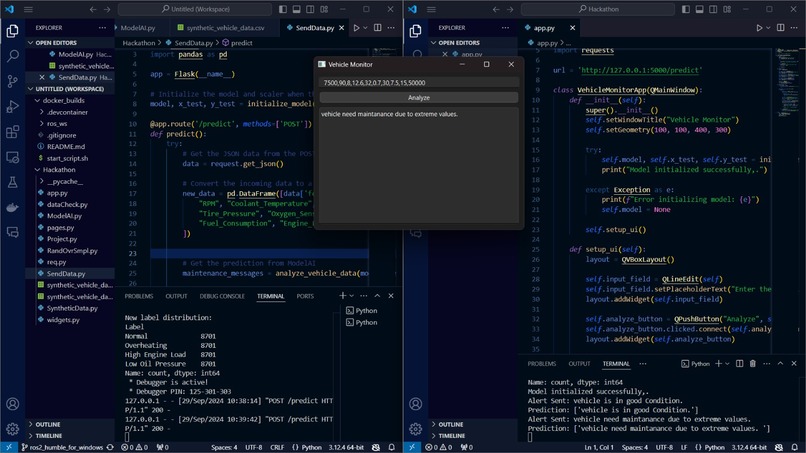This screenshot has width=806, height=453.
Task: Open hamburger menu in left VS Code window
Action: 28,9
